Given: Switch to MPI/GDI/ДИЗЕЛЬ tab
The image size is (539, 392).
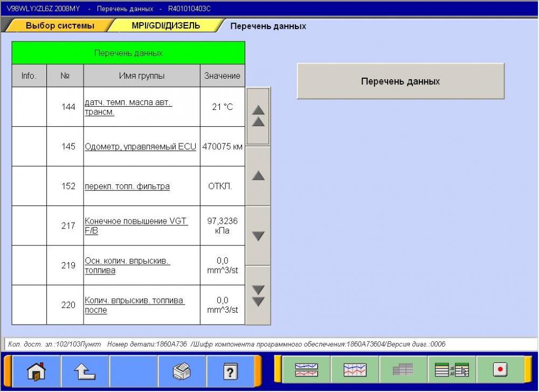Looking at the screenshot, I should (x=165, y=26).
